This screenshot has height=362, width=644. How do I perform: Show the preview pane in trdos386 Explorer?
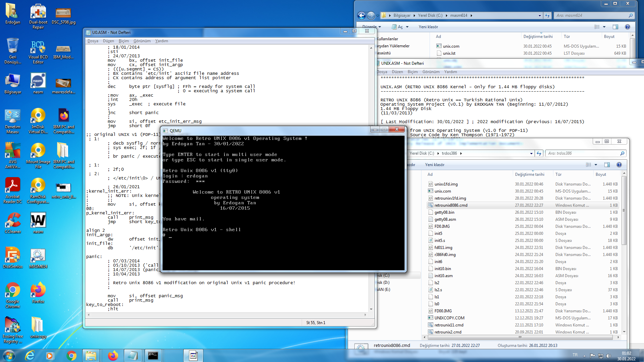click(x=607, y=165)
